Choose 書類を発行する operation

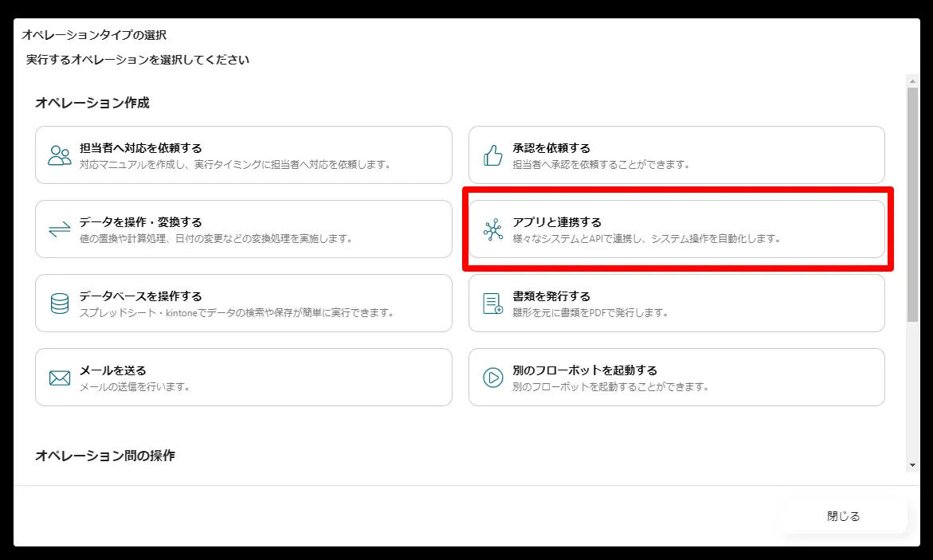coord(676,303)
